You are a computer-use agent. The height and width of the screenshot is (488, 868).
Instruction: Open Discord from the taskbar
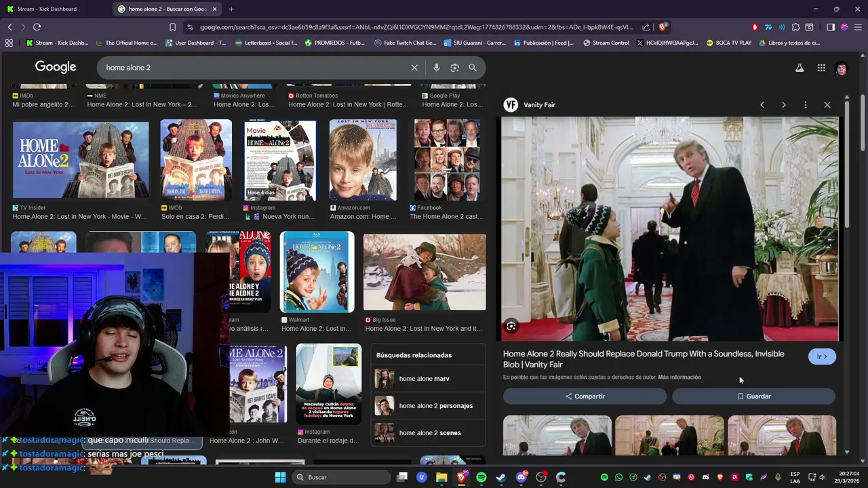tap(521, 477)
